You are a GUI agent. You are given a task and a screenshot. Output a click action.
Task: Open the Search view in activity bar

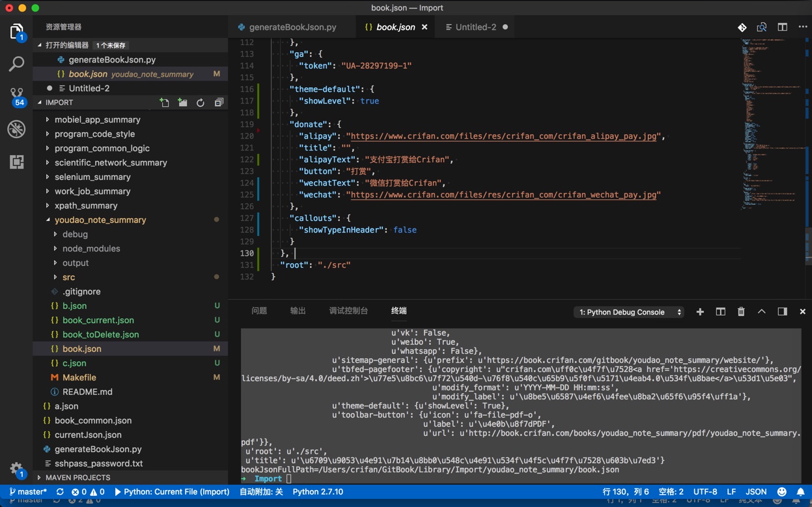click(x=16, y=64)
